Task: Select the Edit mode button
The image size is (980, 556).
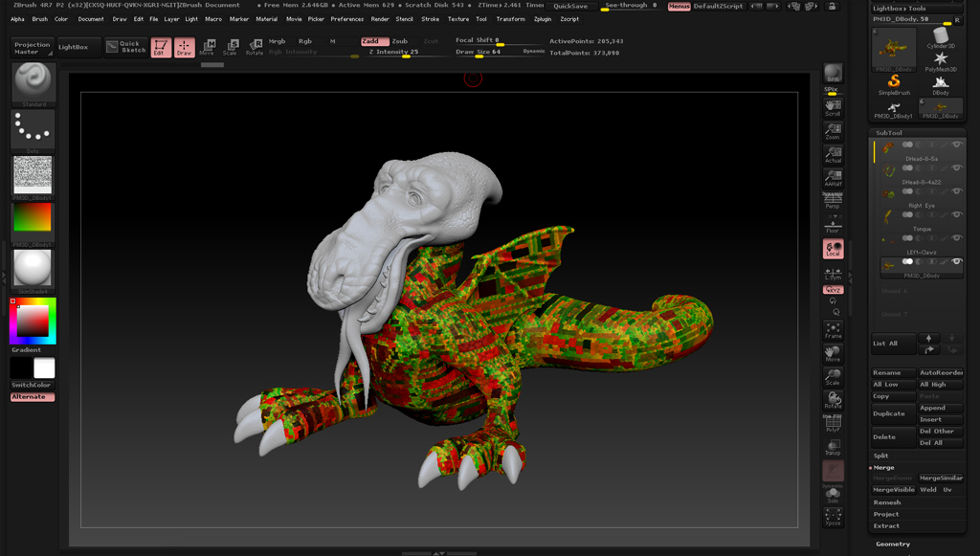Action: pos(161,48)
